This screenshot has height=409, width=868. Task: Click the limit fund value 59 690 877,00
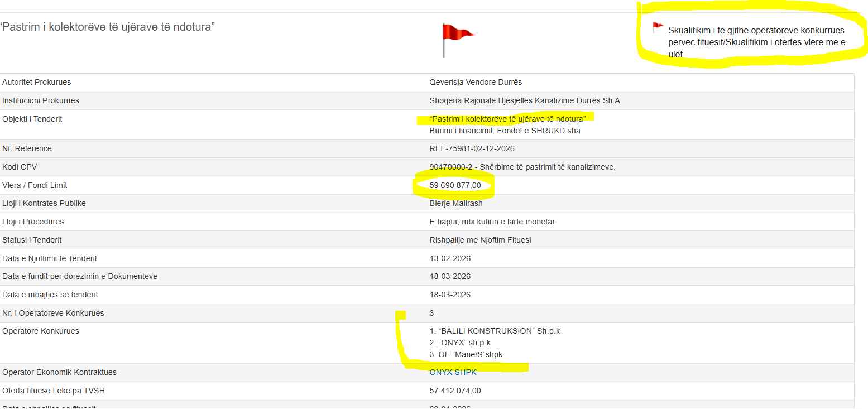455,185
